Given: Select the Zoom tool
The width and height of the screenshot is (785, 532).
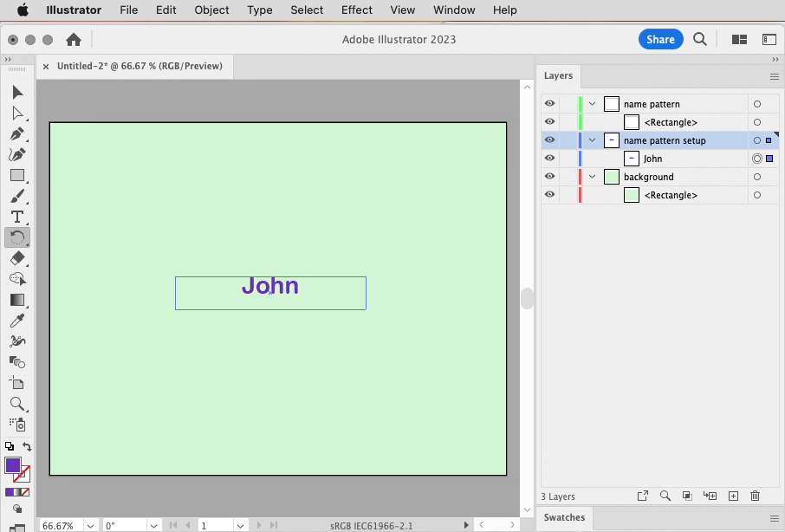Looking at the screenshot, I should [17, 404].
